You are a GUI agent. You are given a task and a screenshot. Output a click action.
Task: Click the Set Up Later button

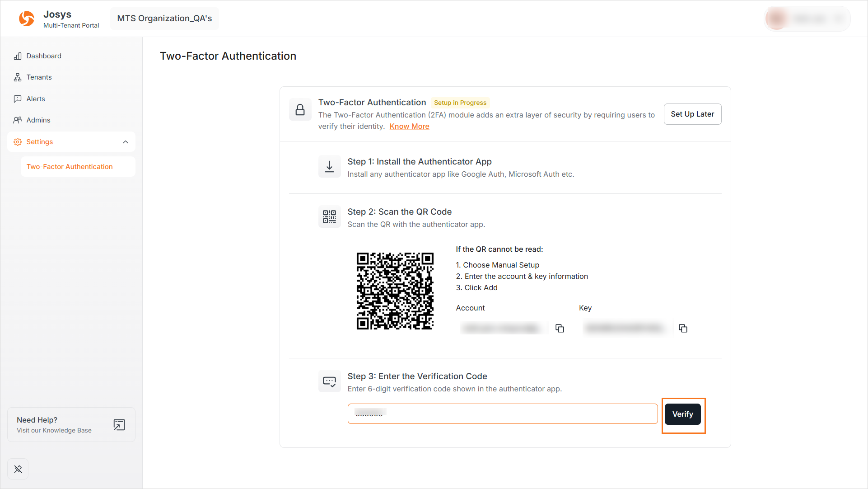point(692,114)
